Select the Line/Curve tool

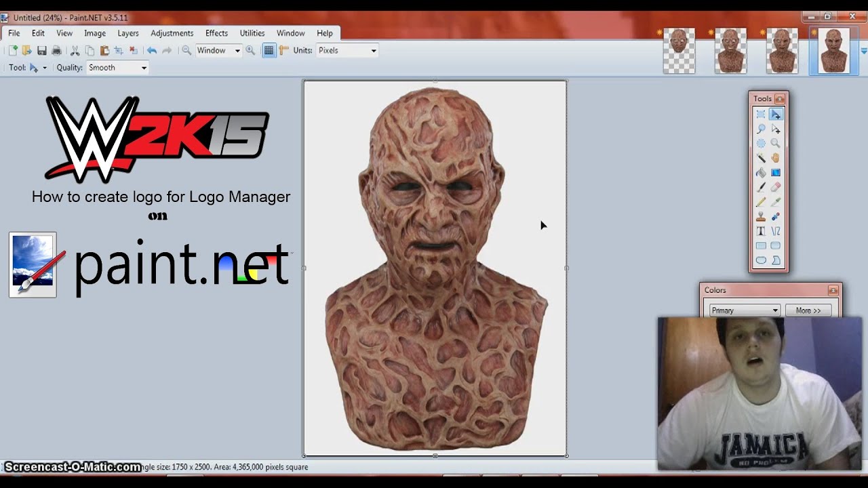(x=776, y=231)
